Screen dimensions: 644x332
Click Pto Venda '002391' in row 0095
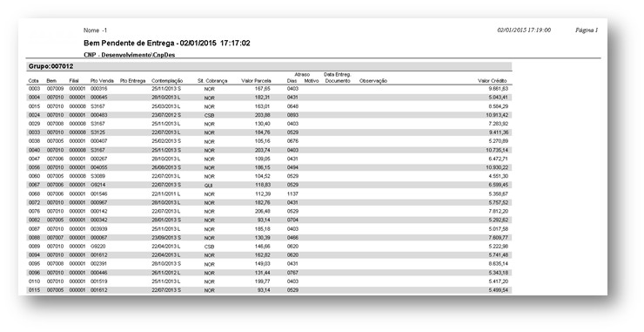coord(98,264)
